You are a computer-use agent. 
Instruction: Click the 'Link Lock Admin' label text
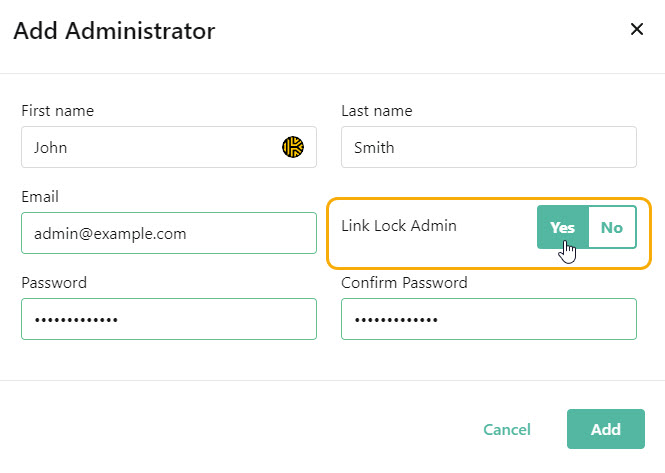click(x=399, y=226)
